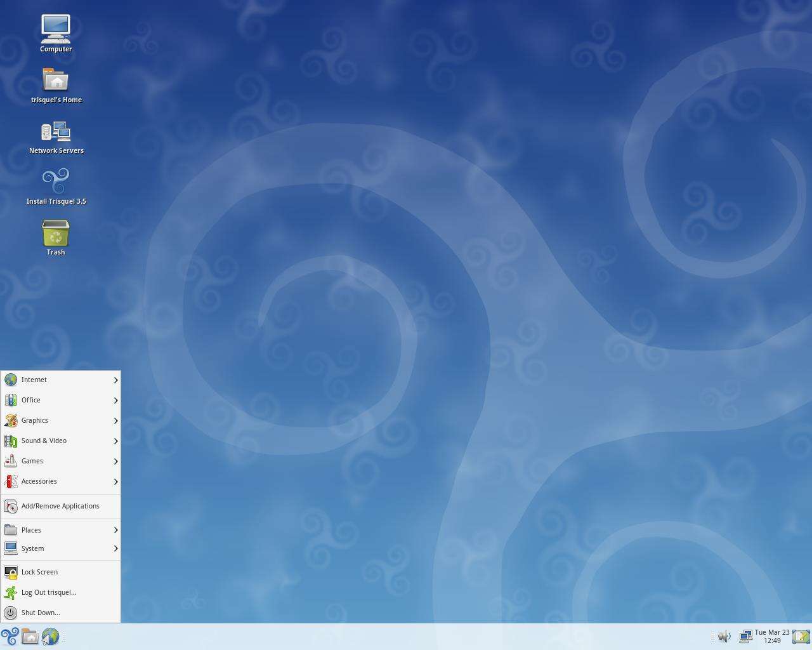Click the monitor icon next to System

point(11,548)
